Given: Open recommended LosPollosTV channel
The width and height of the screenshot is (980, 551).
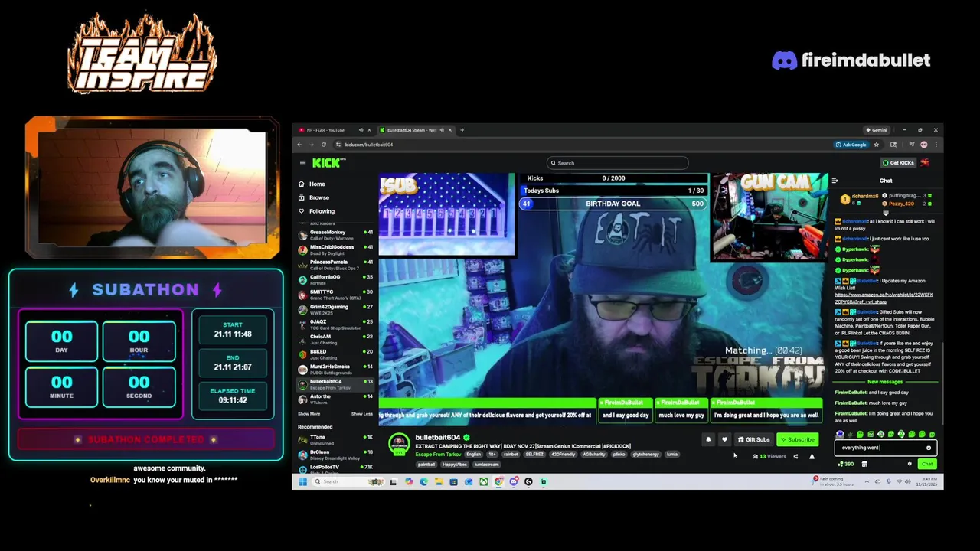Looking at the screenshot, I should coord(335,468).
